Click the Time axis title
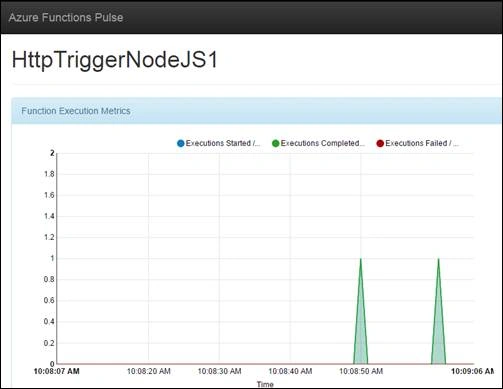 (x=265, y=384)
